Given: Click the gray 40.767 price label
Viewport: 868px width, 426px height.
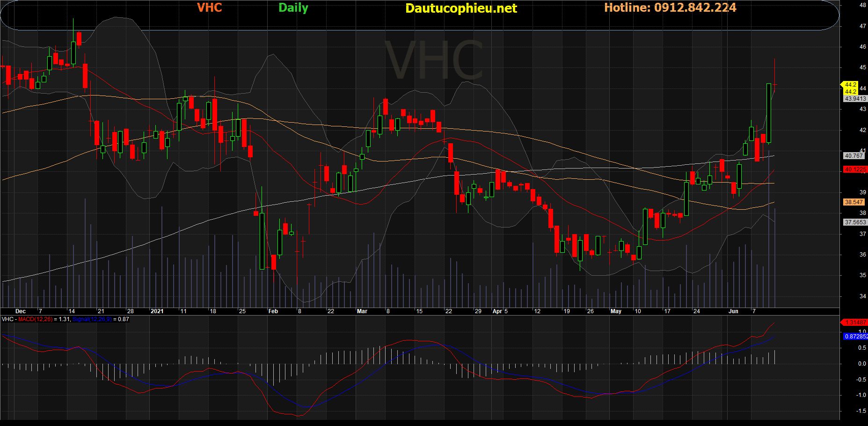Looking at the screenshot, I should pyautogui.click(x=853, y=156).
